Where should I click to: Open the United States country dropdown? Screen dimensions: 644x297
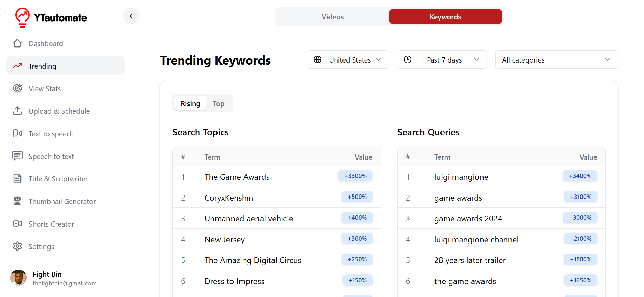[x=348, y=59]
